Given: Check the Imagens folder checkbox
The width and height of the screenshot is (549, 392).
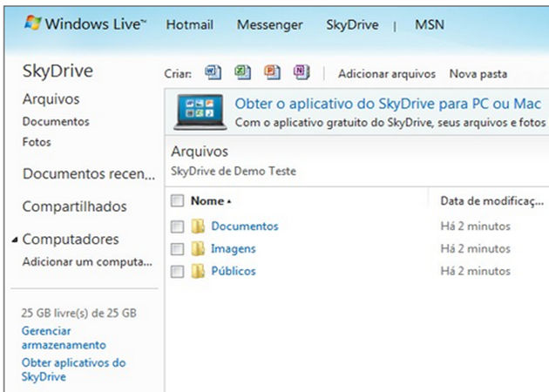Looking at the screenshot, I should tap(178, 249).
